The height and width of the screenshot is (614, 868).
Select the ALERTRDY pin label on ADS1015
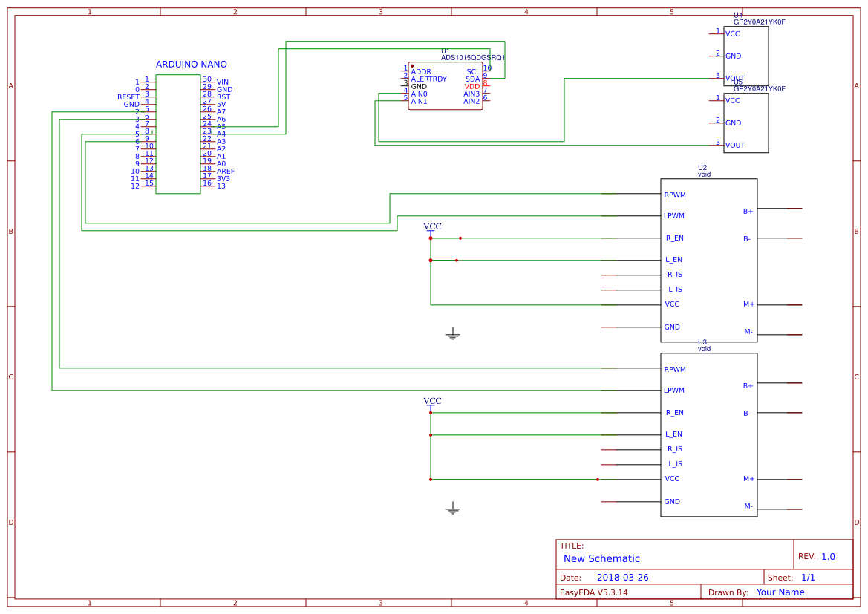click(x=428, y=79)
